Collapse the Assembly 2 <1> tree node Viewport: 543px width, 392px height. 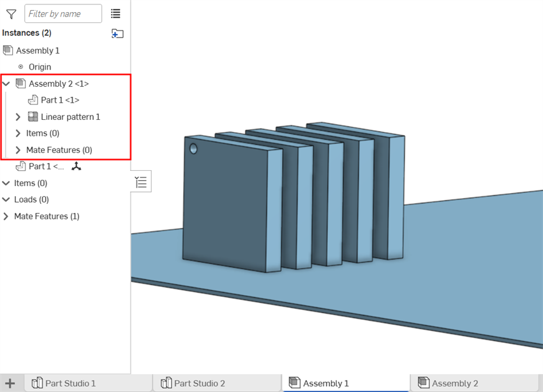coord(6,83)
